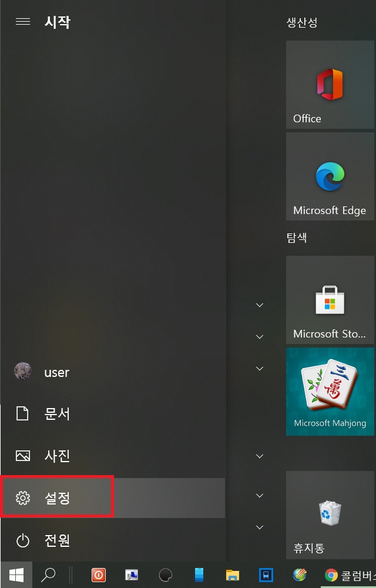
Task: Switch to the Chrome 콜럼버스 window in taskbar
Action: [349, 575]
